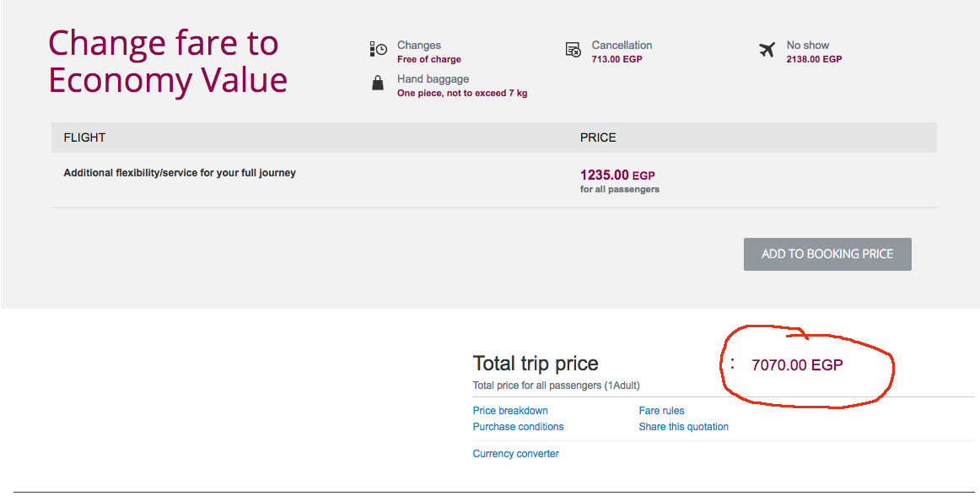Click the 7070.00 EGP total price
Viewport: 980px width, 496px height.
[797, 364]
